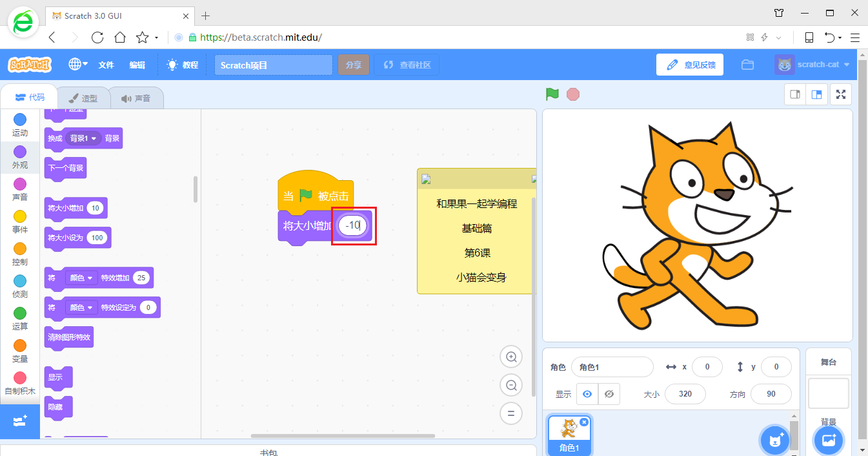Open the 编辑 menu
This screenshot has height=456, width=868.
[137, 65]
